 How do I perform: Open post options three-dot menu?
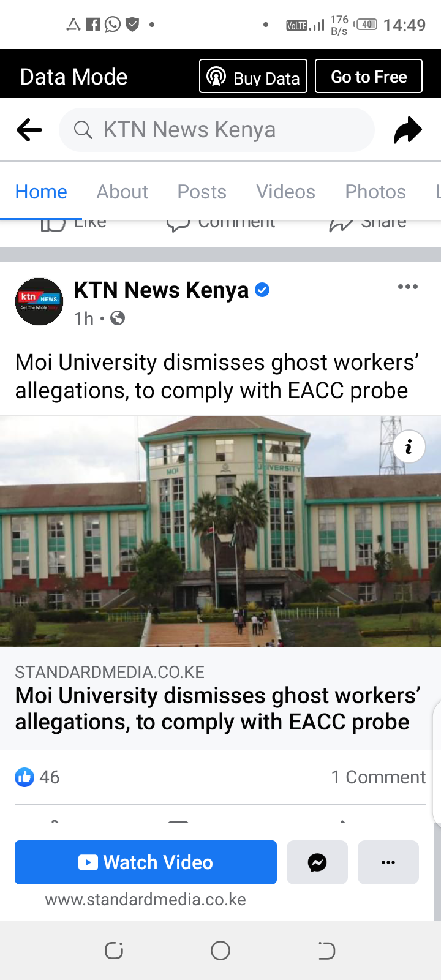(x=408, y=287)
